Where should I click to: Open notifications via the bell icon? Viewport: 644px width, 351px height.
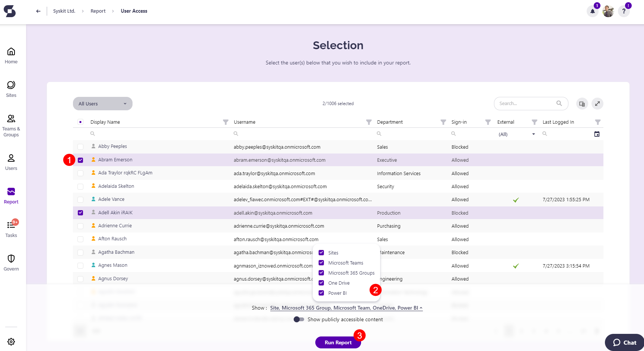click(593, 12)
